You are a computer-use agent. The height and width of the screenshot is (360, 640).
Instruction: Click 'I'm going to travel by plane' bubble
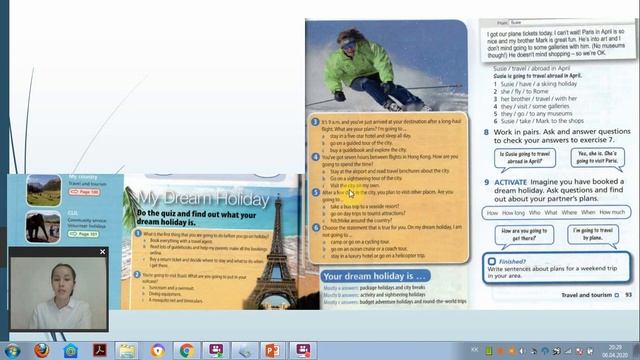tap(593, 234)
